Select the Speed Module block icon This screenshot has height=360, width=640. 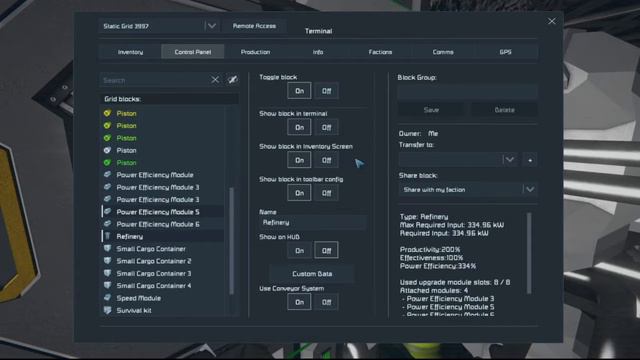pos(107,298)
